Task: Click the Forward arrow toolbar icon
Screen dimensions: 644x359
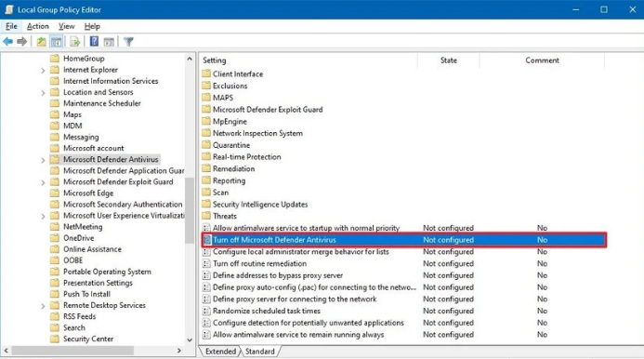Action: pos(21,42)
